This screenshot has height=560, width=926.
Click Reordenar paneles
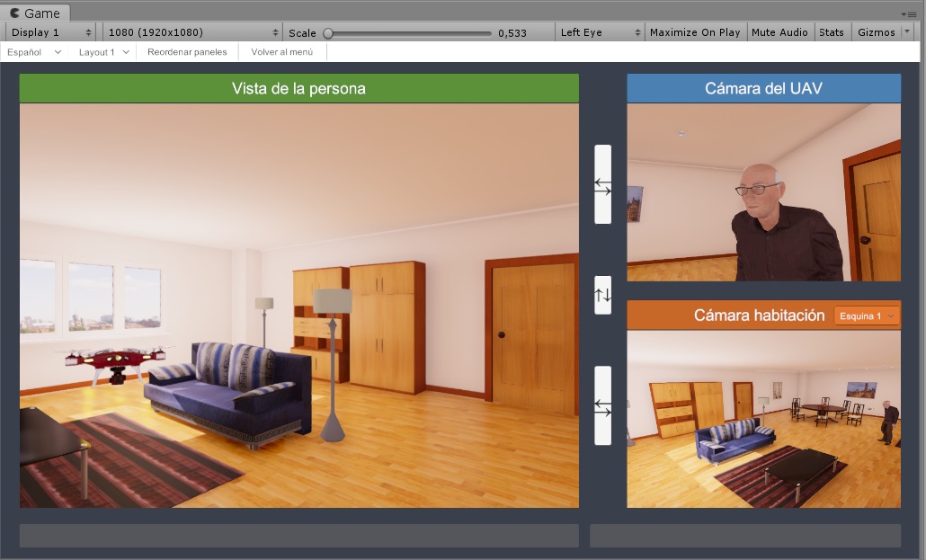click(x=187, y=52)
